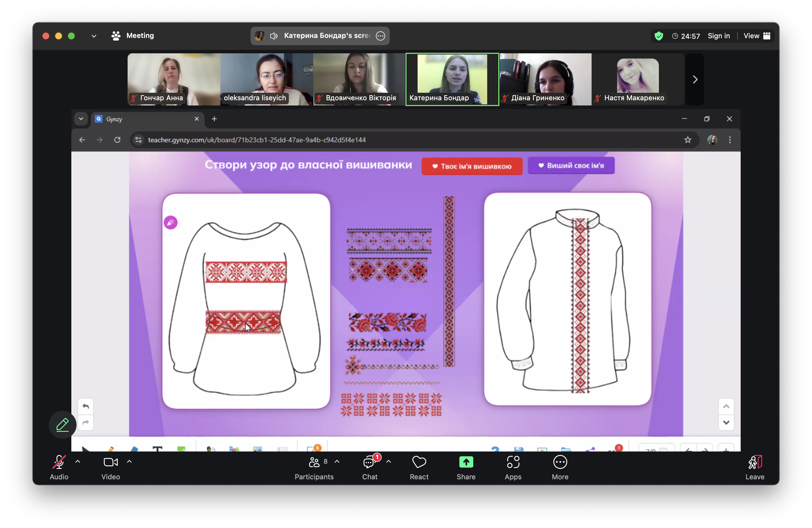This screenshot has width=812, height=528.
Task: Expand the video settings arrow
Action: tap(129, 462)
